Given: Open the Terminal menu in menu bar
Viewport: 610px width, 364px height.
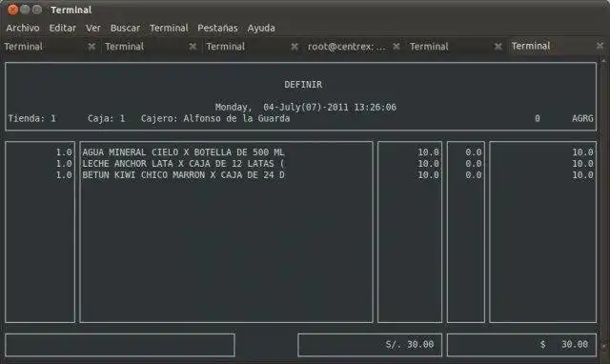Looking at the screenshot, I should click(169, 28).
